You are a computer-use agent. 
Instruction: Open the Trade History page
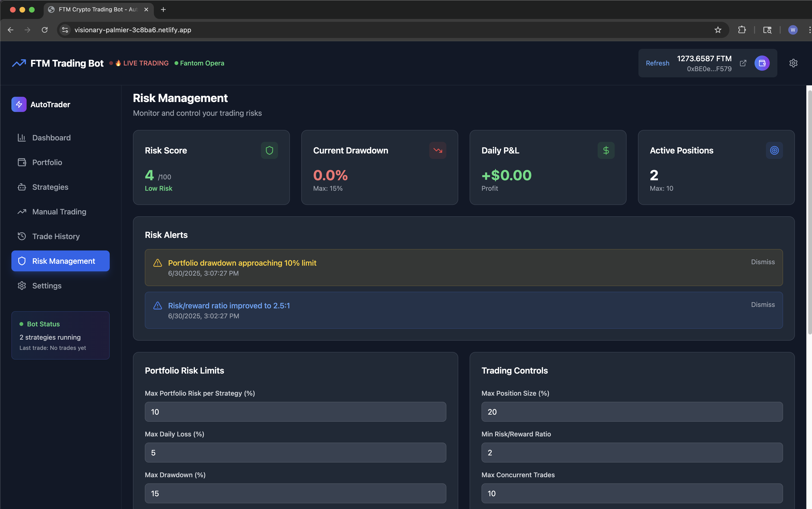click(x=56, y=236)
